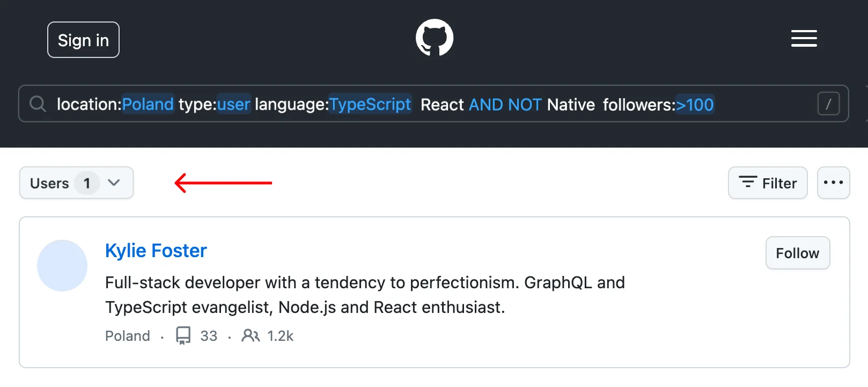Screen dimensions: 868x387
Task: Click the followers people icon
Action: coord(251,336)
